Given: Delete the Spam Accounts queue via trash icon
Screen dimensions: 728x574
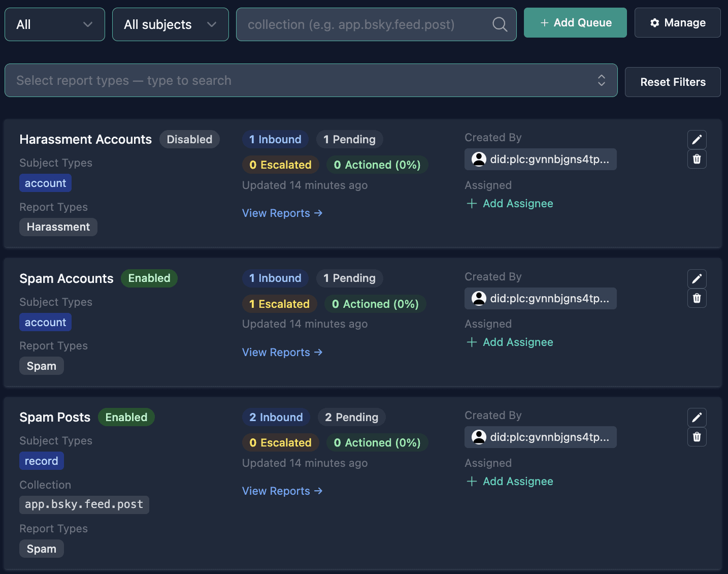Looking at the screenshot, I should (697, 298).
